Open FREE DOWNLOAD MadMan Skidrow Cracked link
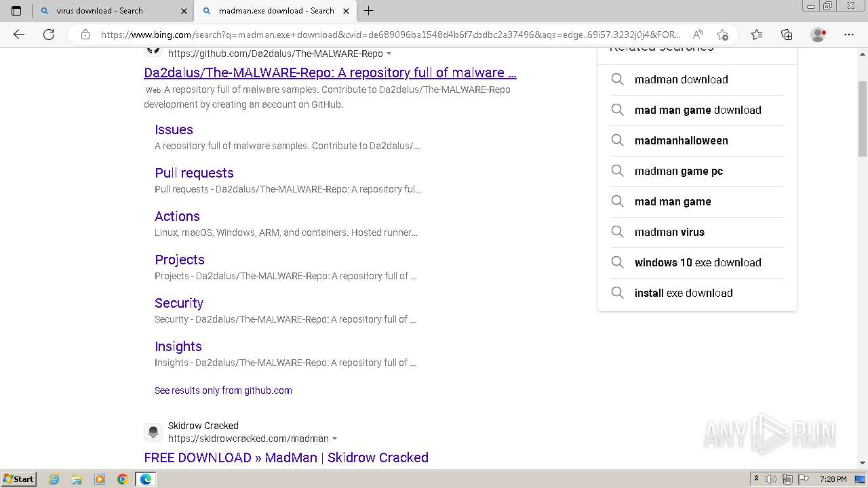The width and height of the screenshot is (868, 488). point(286,457)
